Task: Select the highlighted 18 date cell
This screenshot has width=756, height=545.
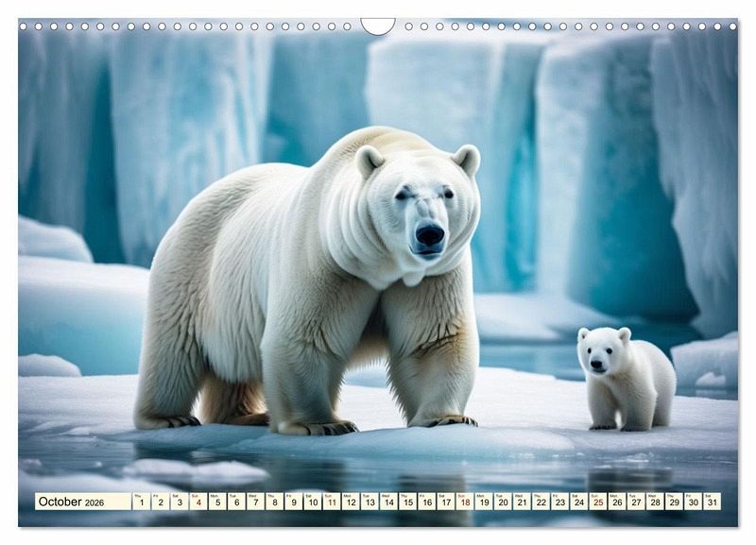Action: click(464, 502)
